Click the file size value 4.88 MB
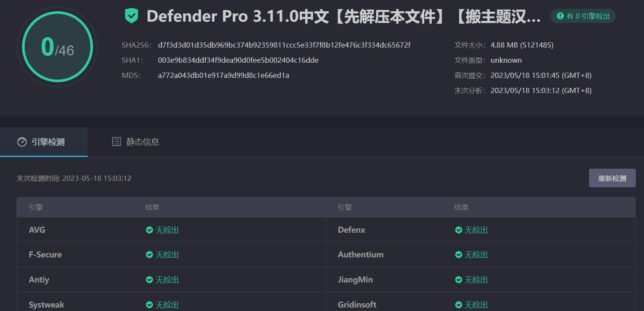This screenshot has height=311, width=644. 522,45
